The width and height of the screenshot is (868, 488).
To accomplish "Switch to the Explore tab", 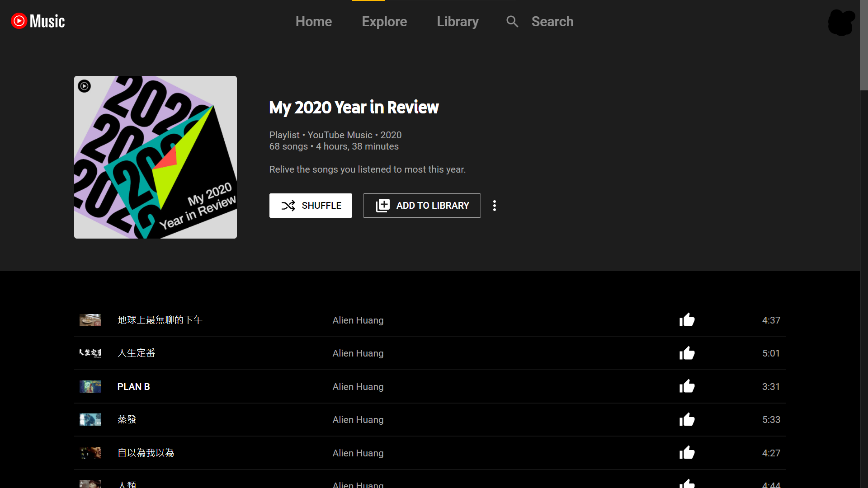I will 384,21.
